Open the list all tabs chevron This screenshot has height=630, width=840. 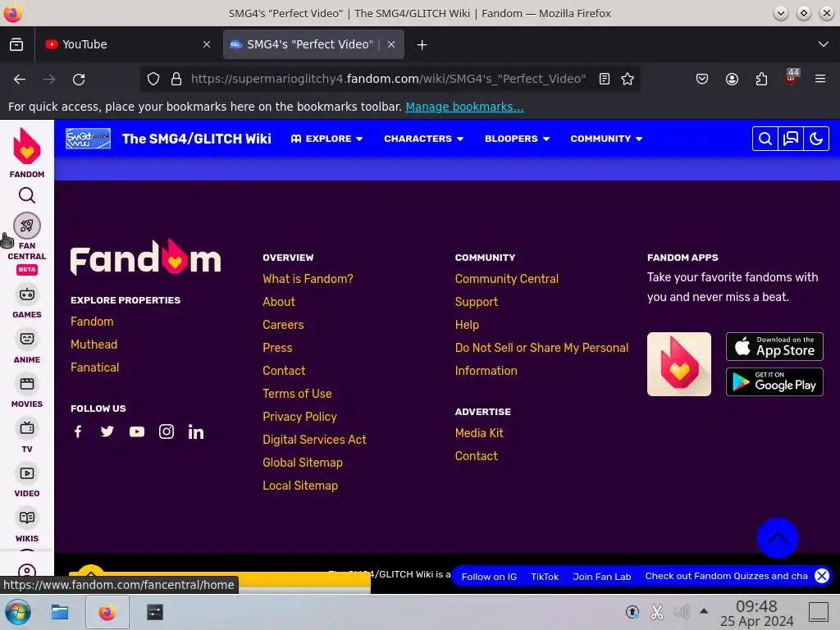824,44
